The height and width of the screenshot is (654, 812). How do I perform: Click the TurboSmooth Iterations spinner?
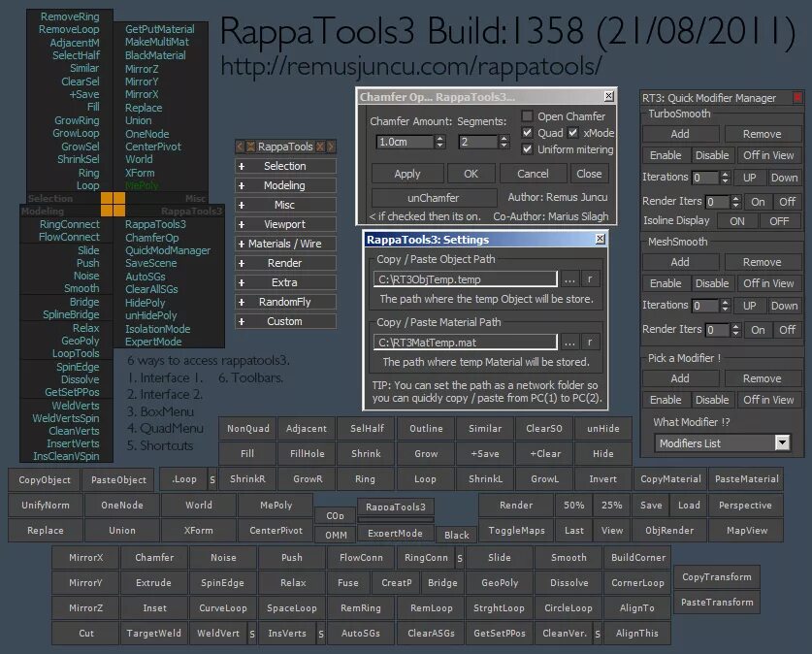click(725, 178)
